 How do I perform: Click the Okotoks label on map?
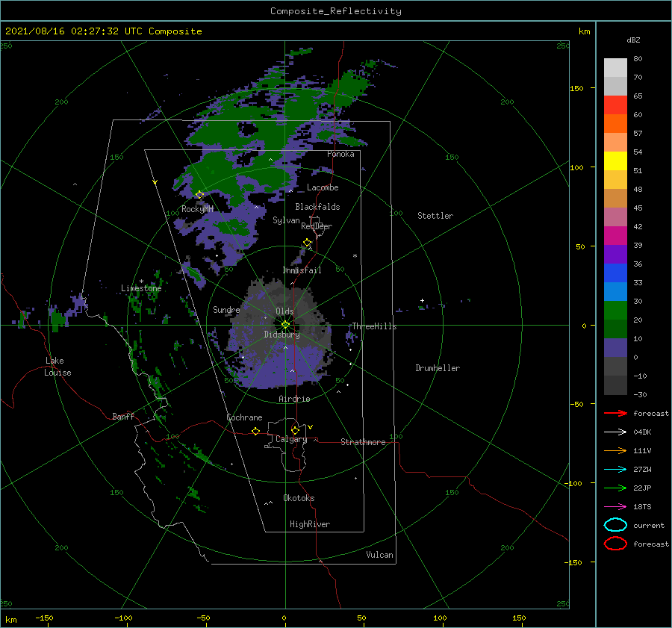pyautogui.click(x=299, y=498)
